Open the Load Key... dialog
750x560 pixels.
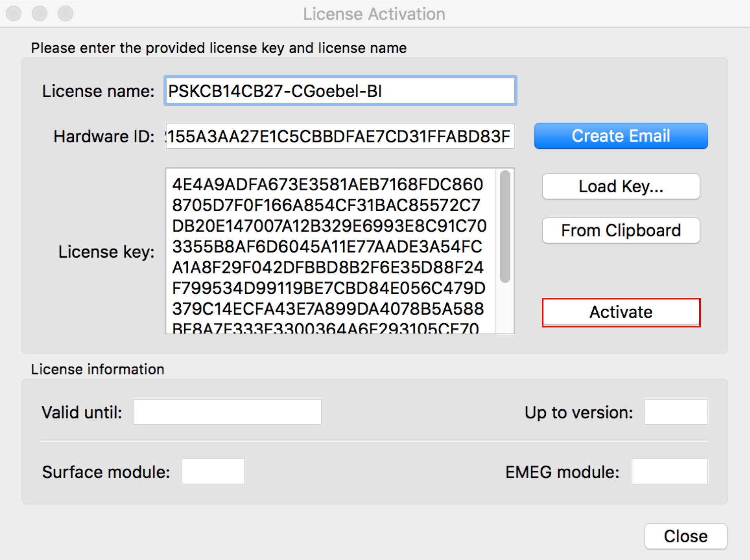621,187
